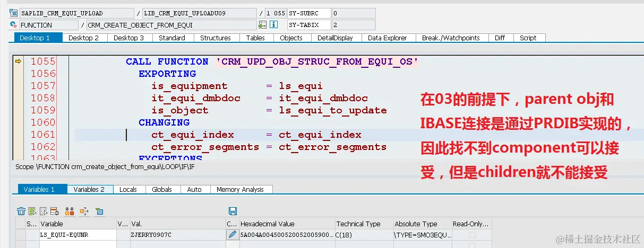The height and width of the screenshot is (248, 644).
Task: Click the Read-Only column header
Action: tap(471, 224)
